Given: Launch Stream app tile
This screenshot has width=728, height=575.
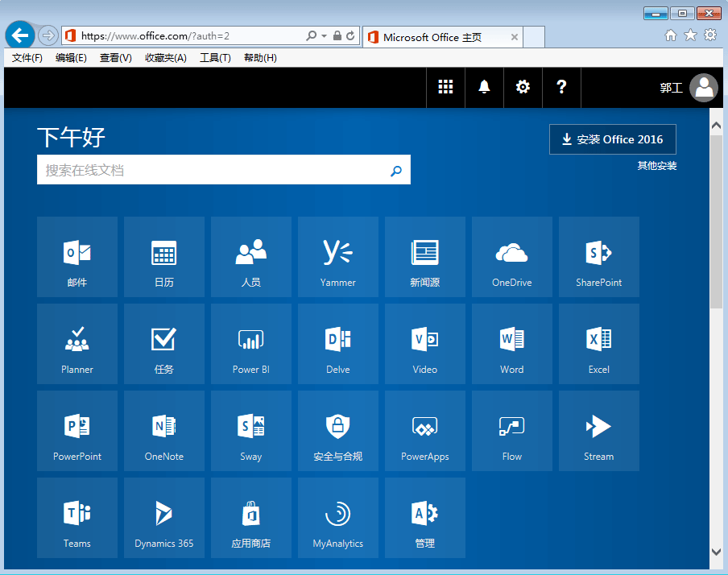Looking at the screenshot, I should click(599, 431).
